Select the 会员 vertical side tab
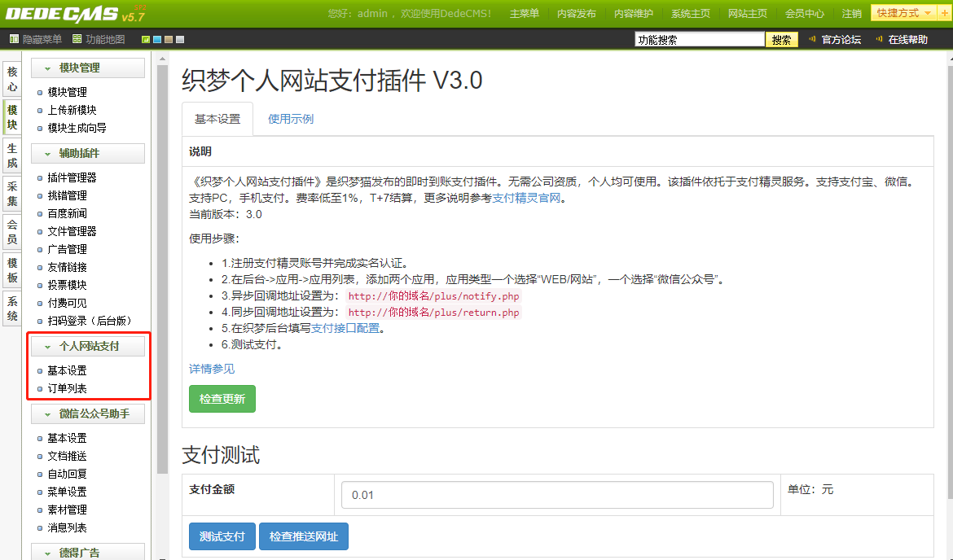 tap(12, 232)
